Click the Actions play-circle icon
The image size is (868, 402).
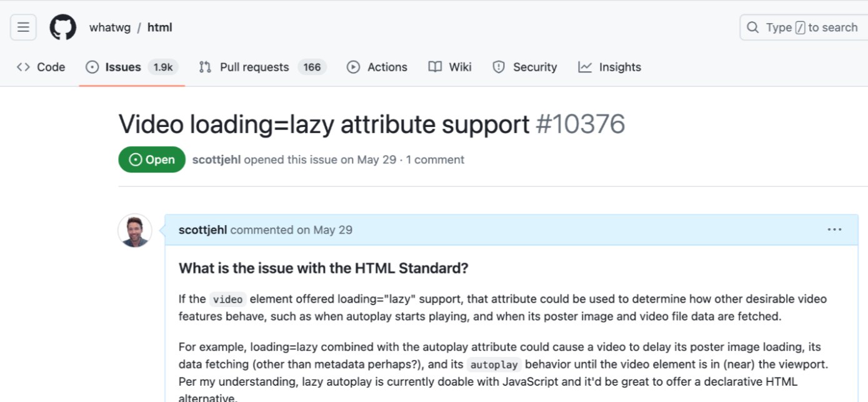(354, 67)
